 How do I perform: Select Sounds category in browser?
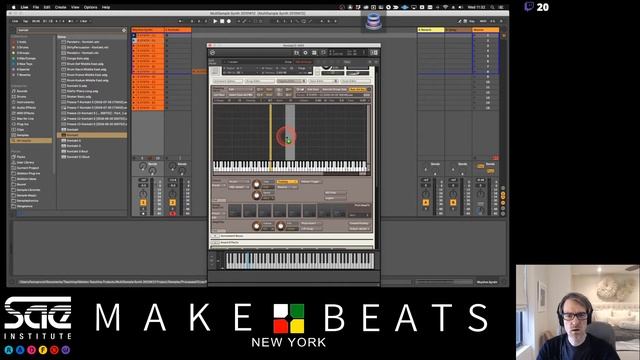(x=22, y=91)
